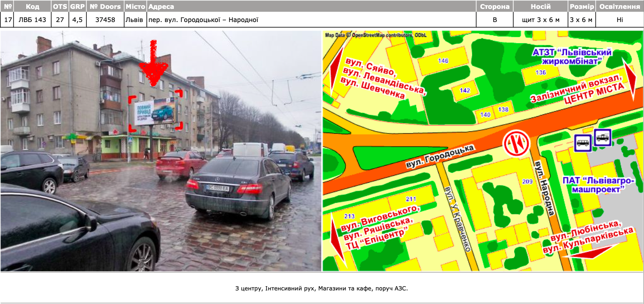Click the АТЗТ "Львівський жиркомбінат" label
Image resolution: width=644 pixels, height=304 pixels.
[x=572, y=57]
